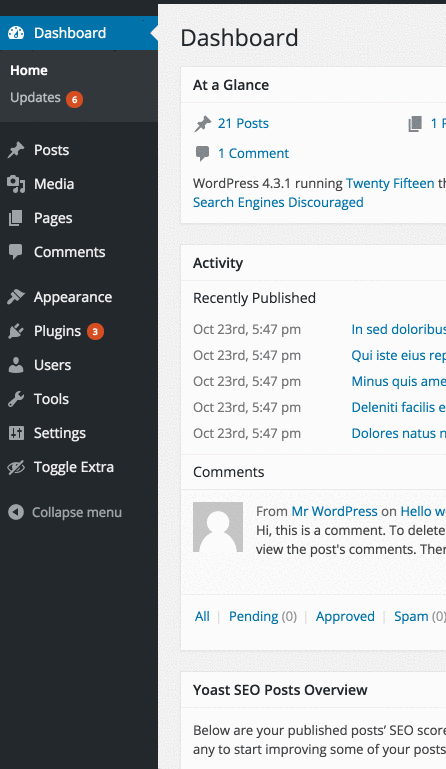Click Yoast SEO Posts Overview widget header
446x769 pixels.
(314, 690)
